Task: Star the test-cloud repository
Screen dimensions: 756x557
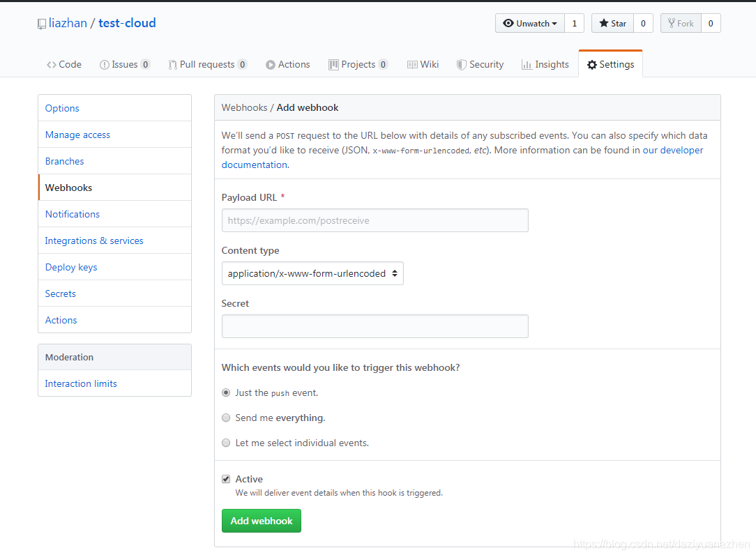Action: [612, 23]
